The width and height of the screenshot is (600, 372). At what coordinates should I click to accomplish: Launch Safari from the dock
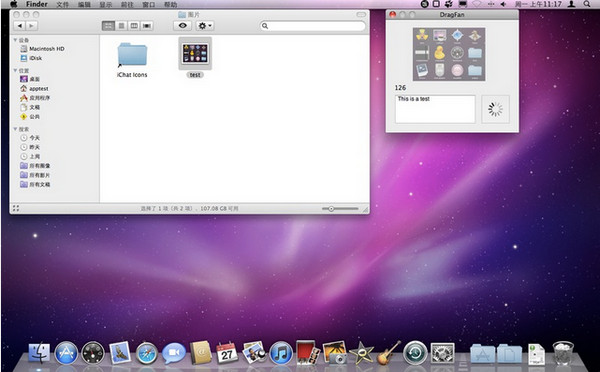[x=147, y=353]
